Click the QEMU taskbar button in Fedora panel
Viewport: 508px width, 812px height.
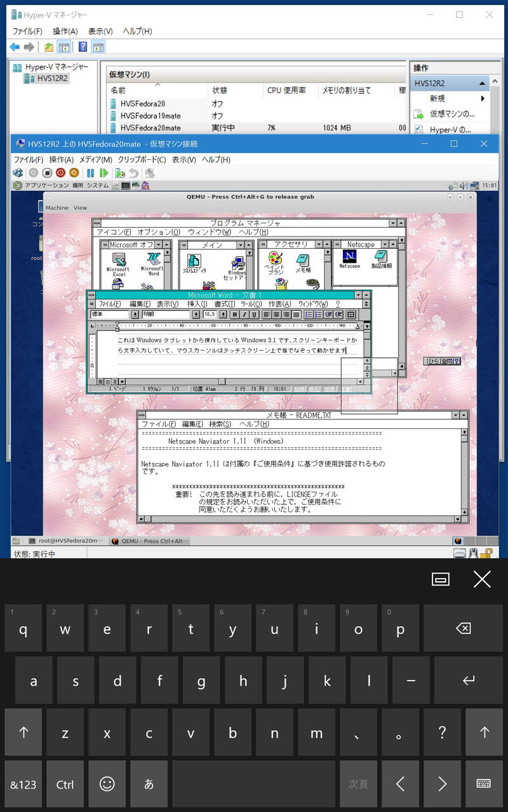click(x=150, y=541)
